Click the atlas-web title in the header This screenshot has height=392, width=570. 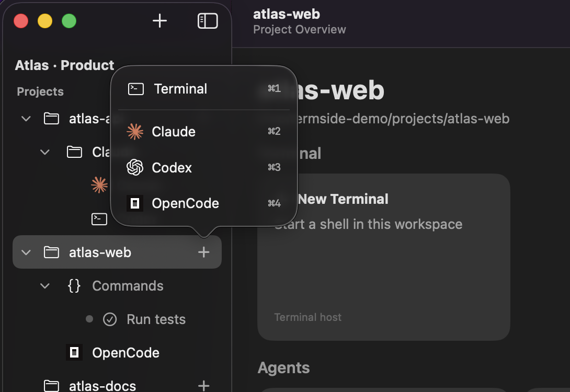(x=287, y=14)
